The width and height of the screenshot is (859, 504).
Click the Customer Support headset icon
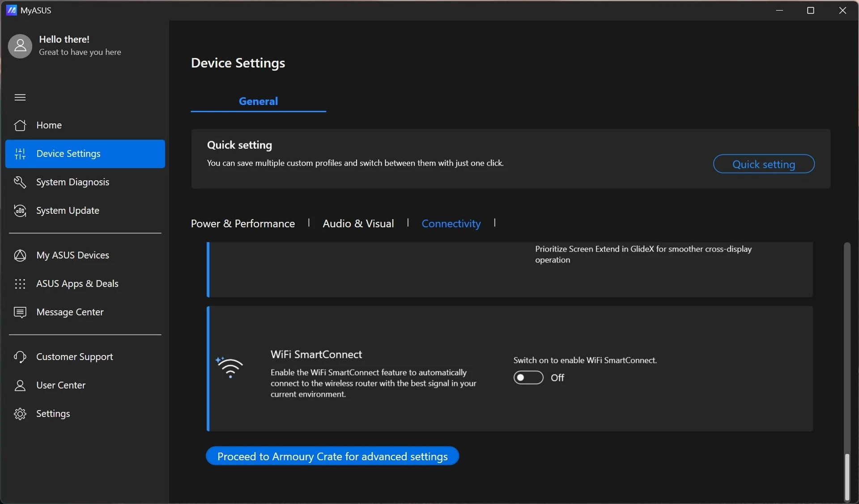coord(20,357)
